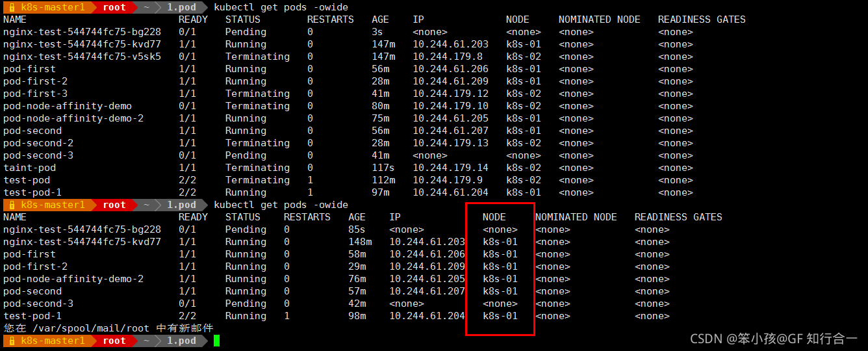This screenshot has width=868, height=351.
Task: Select the age value 98m
Action: 357,316
